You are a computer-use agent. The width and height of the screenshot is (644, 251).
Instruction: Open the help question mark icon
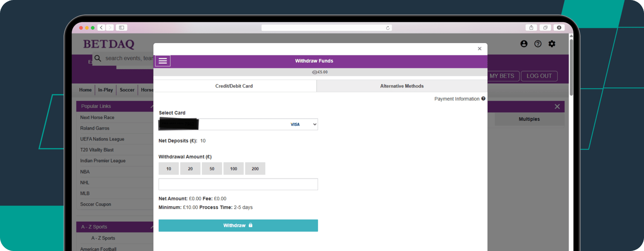[x=538, y=44]
